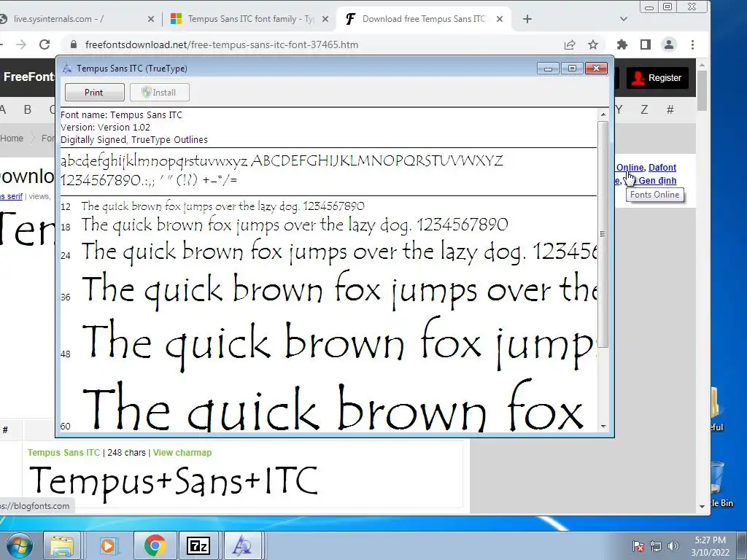The width and height of the screenshot is (747, 560).
Task: Reload the current page
Action: pyautogui.click(x=44, y=44)
